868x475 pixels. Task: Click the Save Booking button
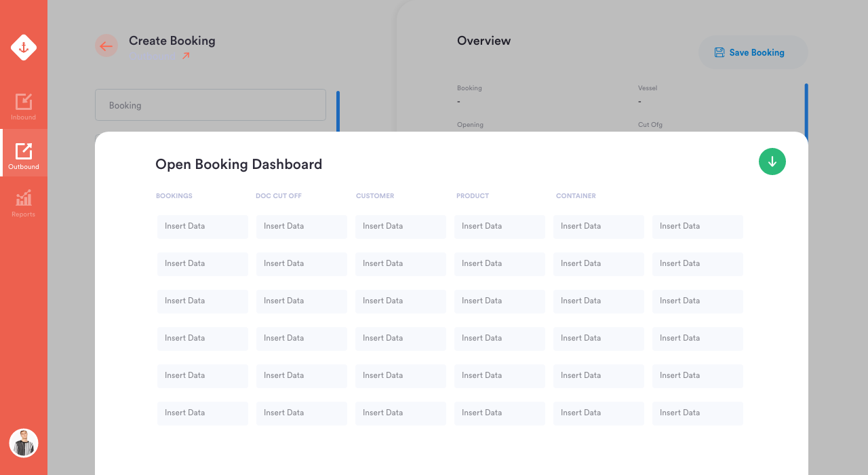pos(753,52)
